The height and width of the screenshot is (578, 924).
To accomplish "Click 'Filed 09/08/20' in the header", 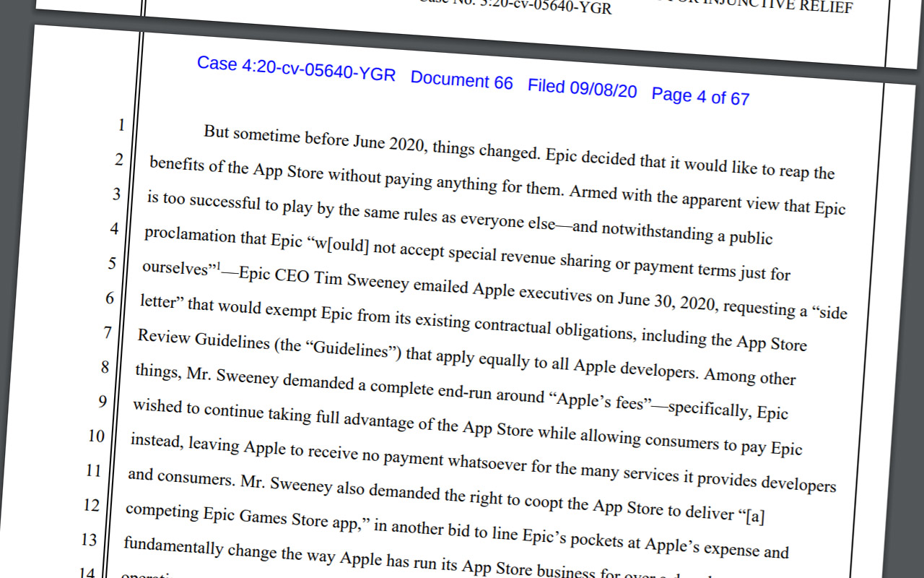I will click(582, 89).
